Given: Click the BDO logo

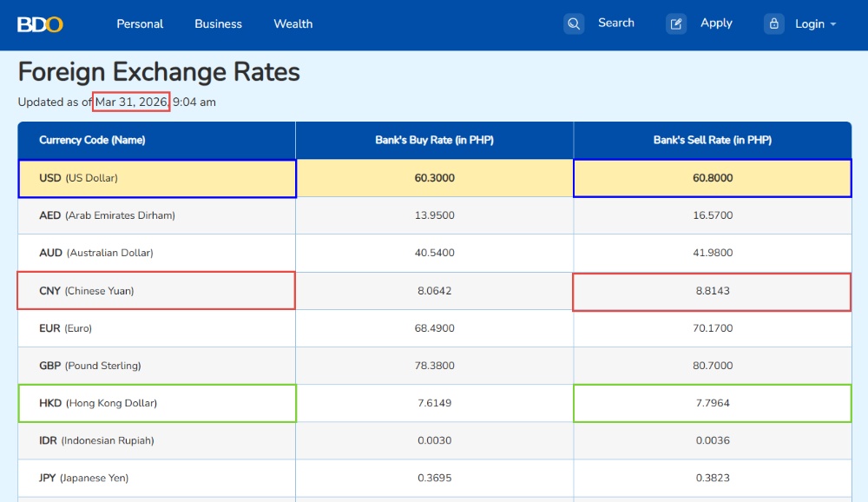Looking at the screenshot, I should pos(40,24).
